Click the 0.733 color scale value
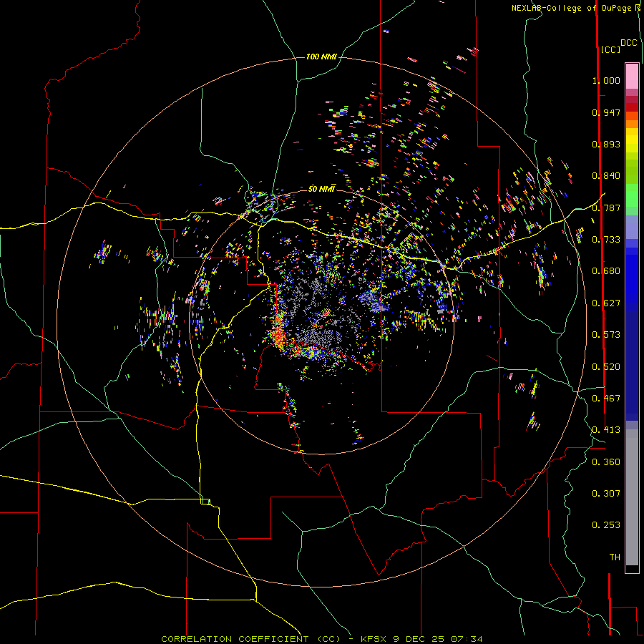Screen dimensions: 644x644 (606, 240)
